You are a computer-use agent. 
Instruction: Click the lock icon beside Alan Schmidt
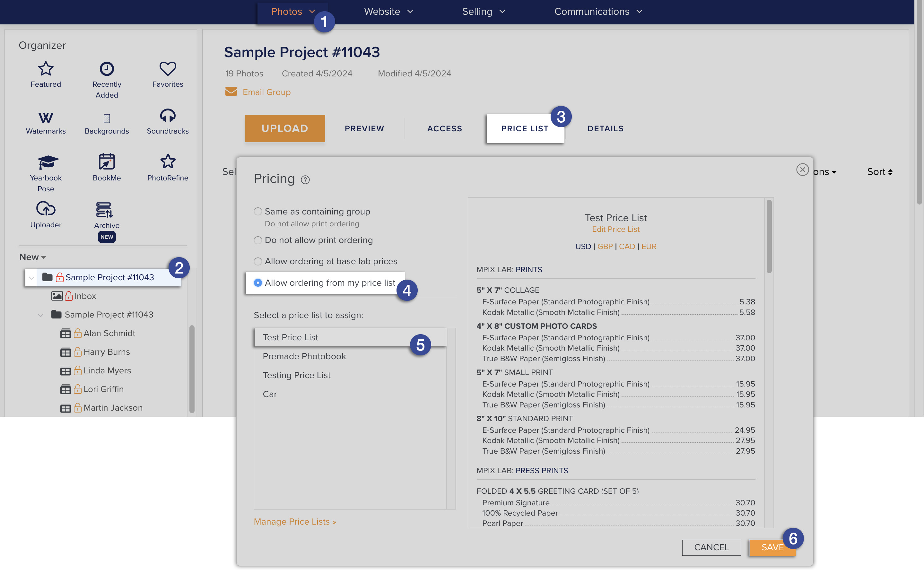pyautogui.click(x=78, y=333)
